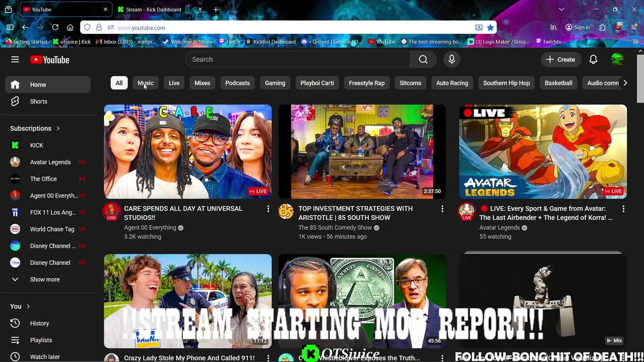Select the Southern Hip Hop chip

(507, 83)
